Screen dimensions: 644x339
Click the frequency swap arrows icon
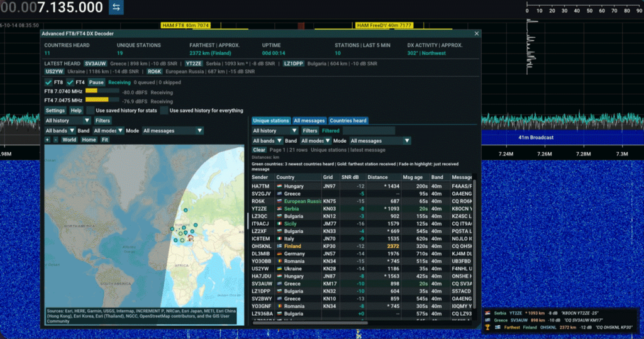[x=116, y=8]
